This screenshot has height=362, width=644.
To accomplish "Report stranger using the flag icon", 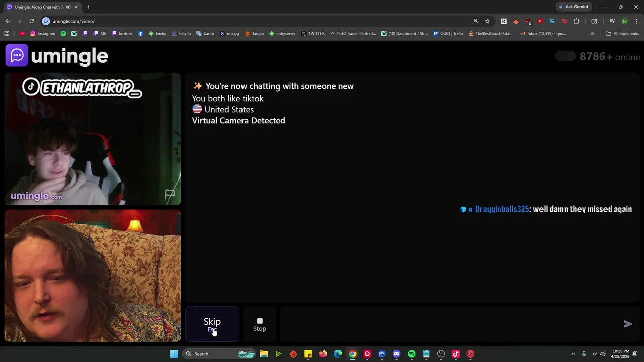I will click(170, 194).
